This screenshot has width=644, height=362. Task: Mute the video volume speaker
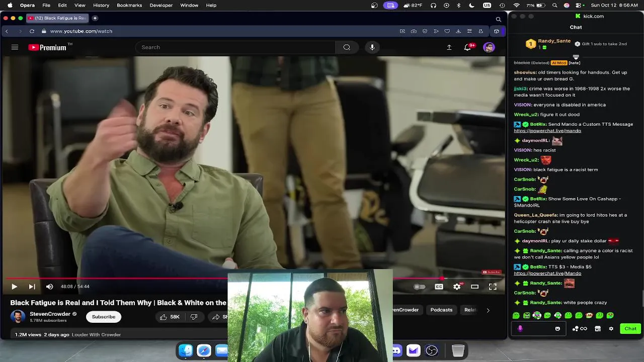(49, 287)
